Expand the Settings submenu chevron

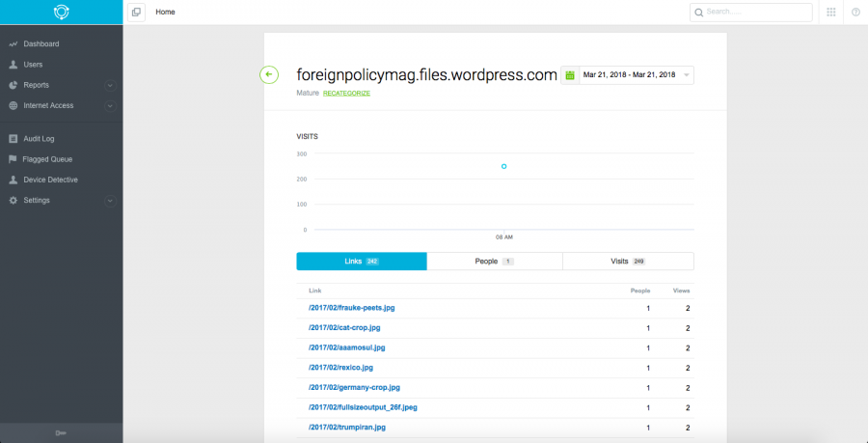pyautogui.click(x=110, y=201)
